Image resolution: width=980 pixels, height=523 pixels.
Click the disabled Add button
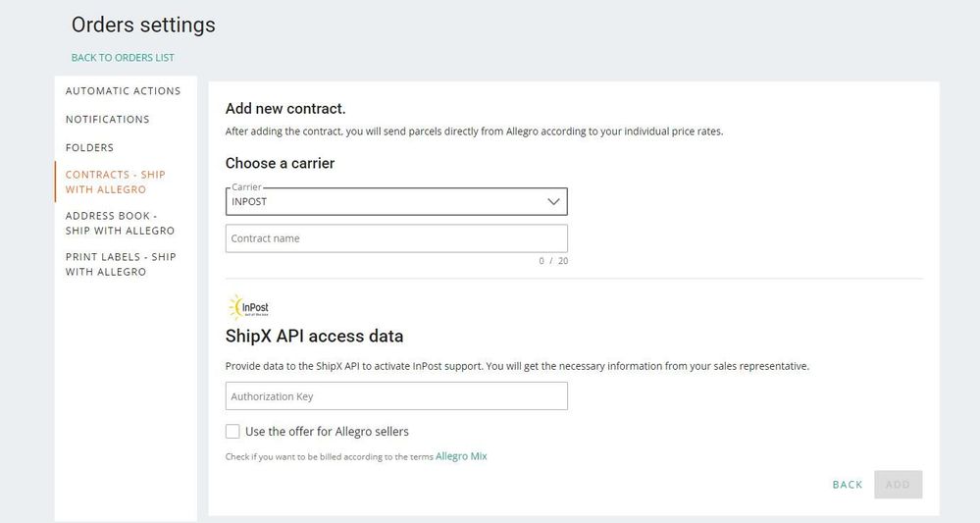[x=899, y=485]
